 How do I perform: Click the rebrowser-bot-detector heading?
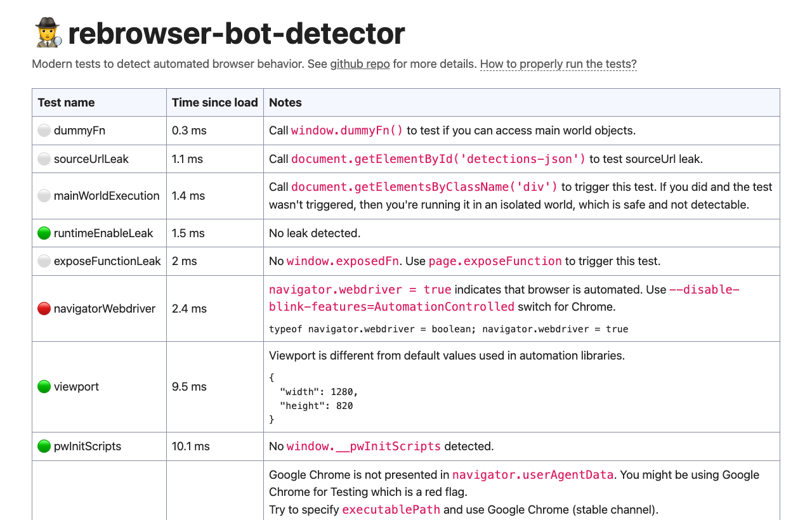(x=236, y=33)
